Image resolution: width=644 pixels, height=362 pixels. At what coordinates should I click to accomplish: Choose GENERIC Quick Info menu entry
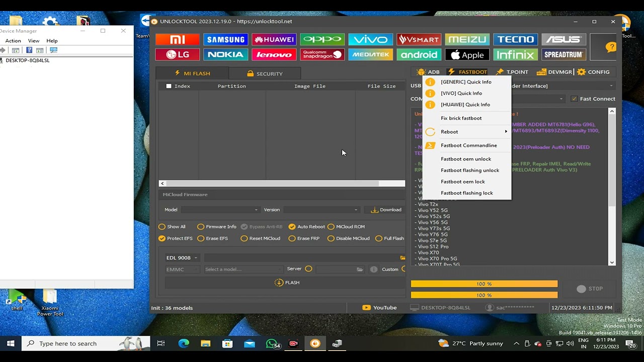466,82
